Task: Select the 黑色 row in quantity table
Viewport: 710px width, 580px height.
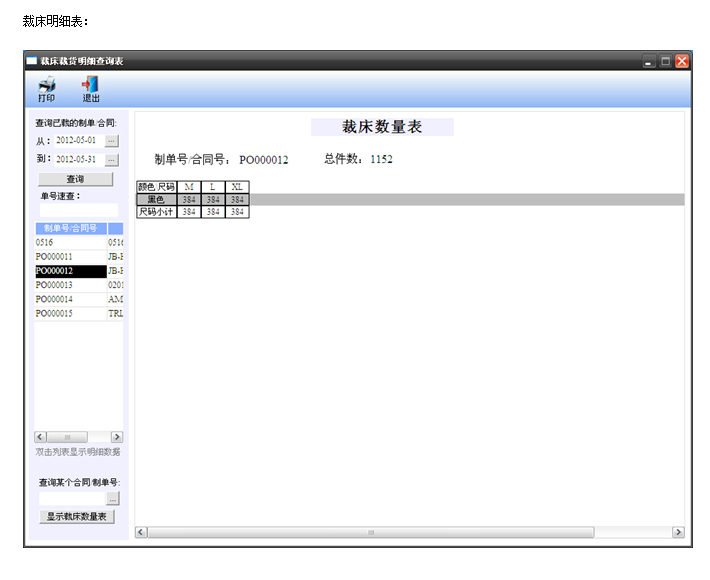Action: [156, 200]
